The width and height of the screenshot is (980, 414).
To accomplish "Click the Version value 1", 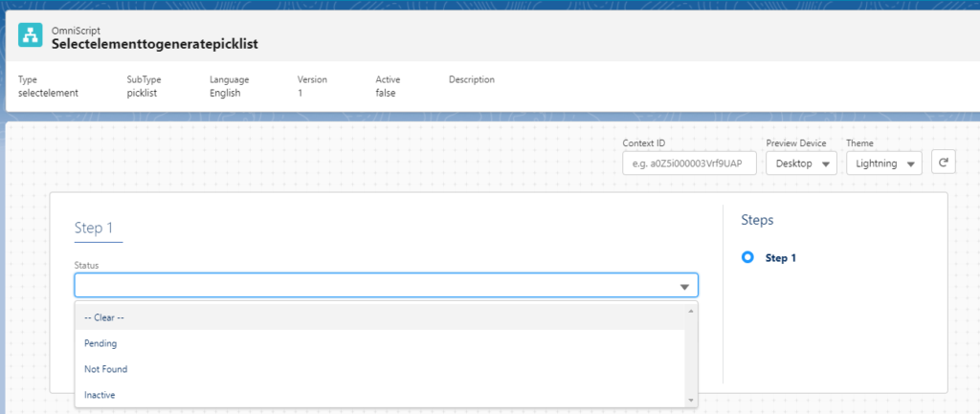I will pyautogui.click(x=300, y=93).
